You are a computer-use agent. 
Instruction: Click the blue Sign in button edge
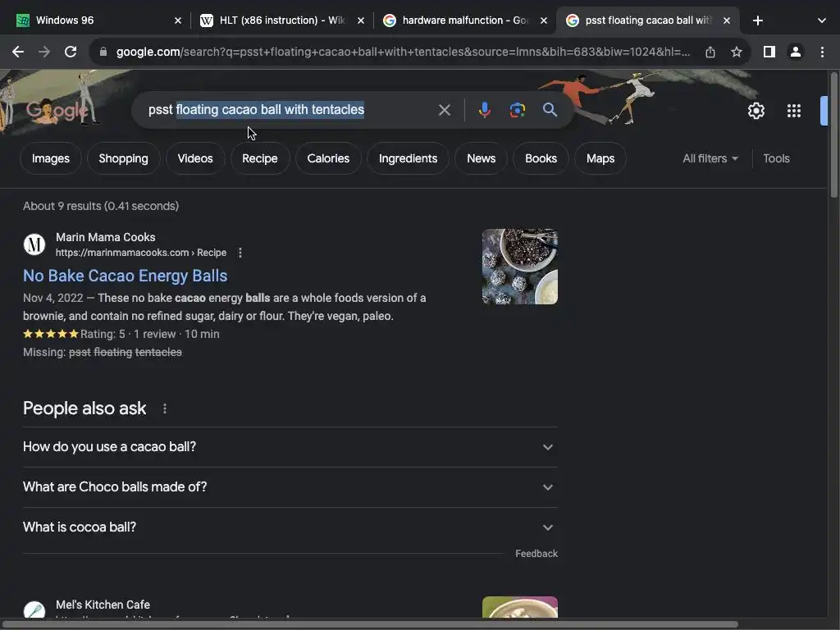coord(824,111)
